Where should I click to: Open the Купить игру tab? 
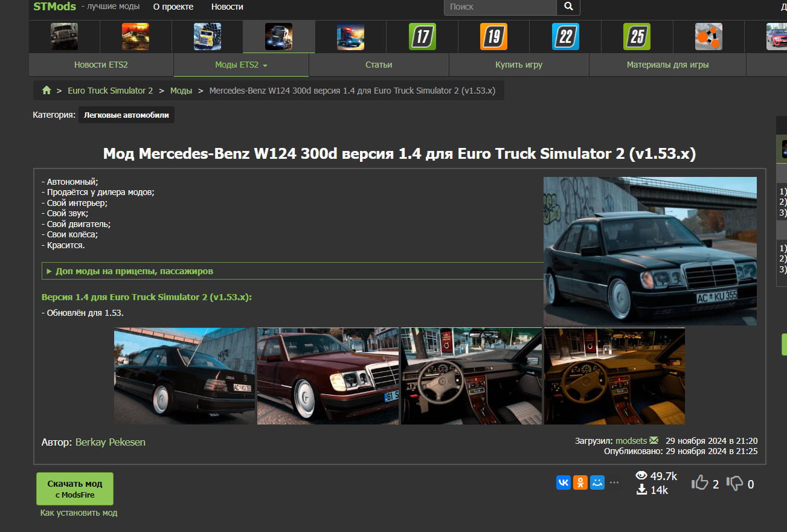[519, 65]
